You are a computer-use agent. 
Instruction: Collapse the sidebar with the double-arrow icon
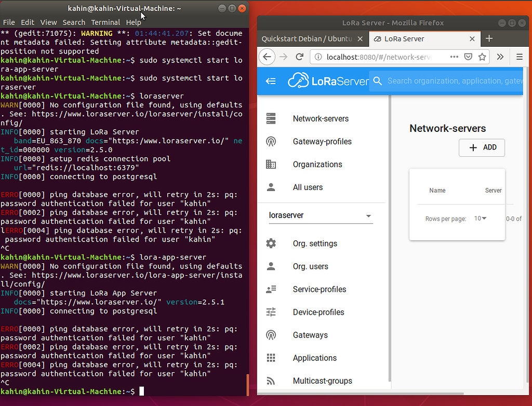pyautogui.click(x=270, y=81)
